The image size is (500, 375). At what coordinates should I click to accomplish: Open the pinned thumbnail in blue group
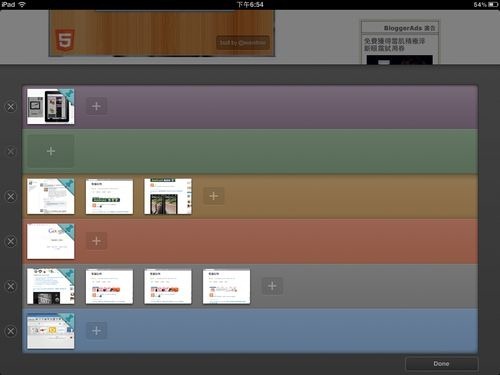point(51,331)
